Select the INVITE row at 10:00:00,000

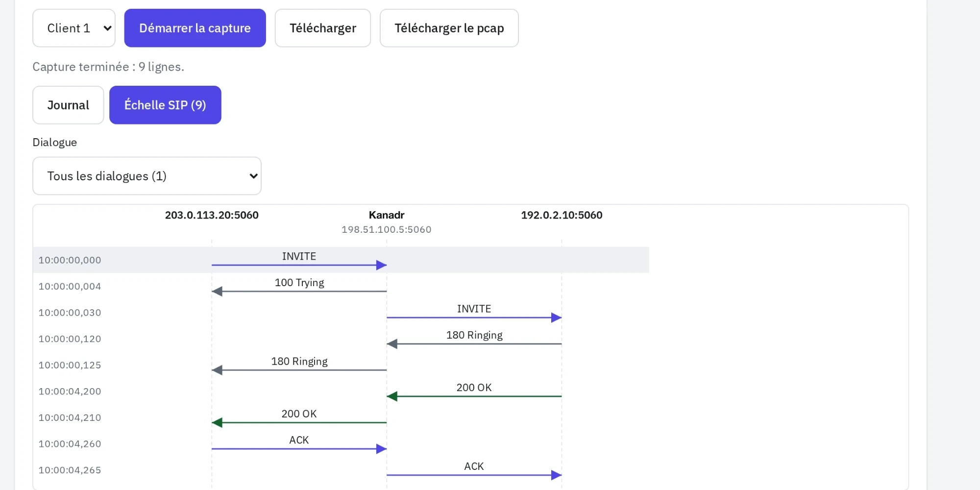tap(341, 260)
